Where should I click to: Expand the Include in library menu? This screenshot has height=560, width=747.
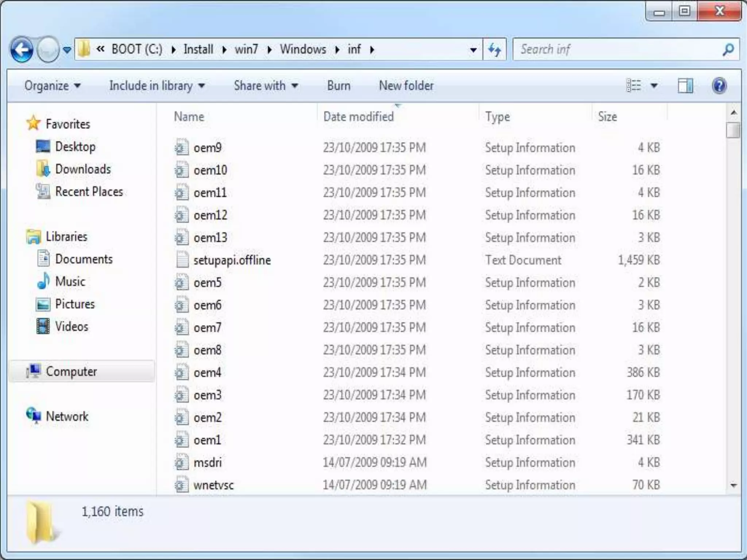coord(157,86)
